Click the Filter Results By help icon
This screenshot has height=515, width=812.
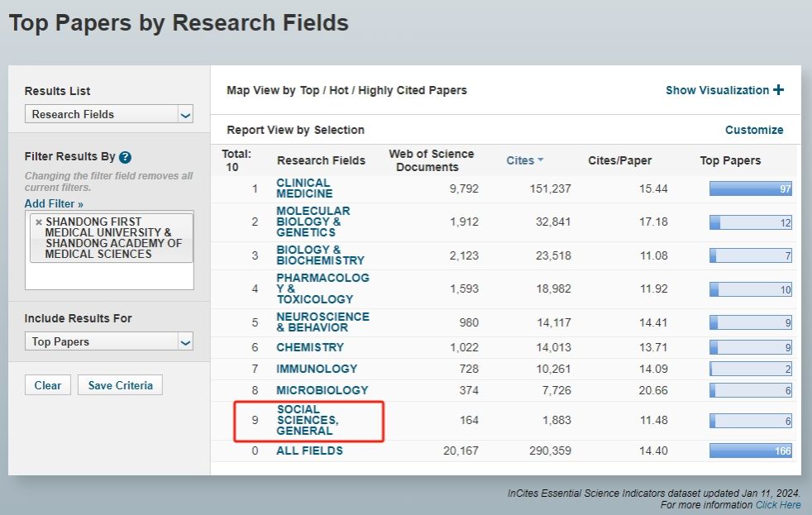[126, 157]
